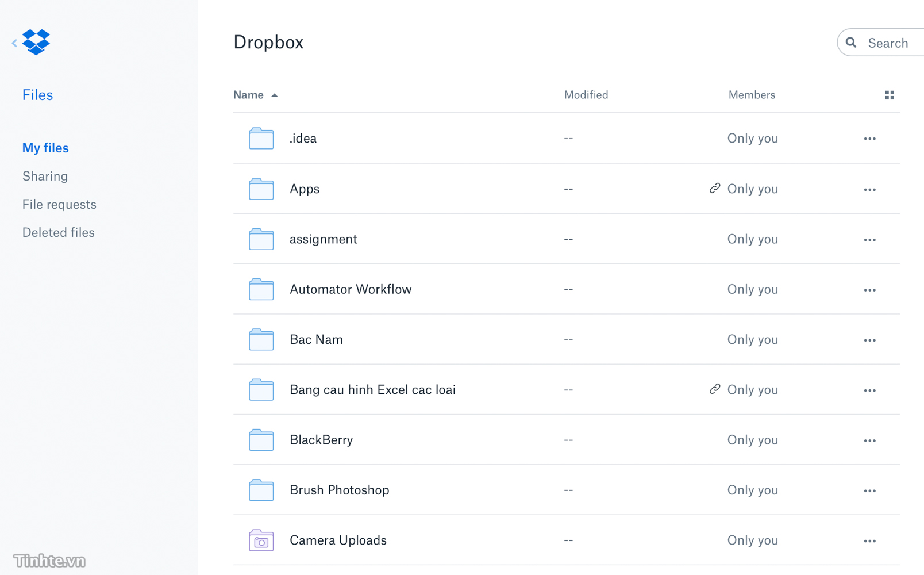Open more options for Camera Uploads
This screenshot has height=575, width=924.
(x=869, y=541)
